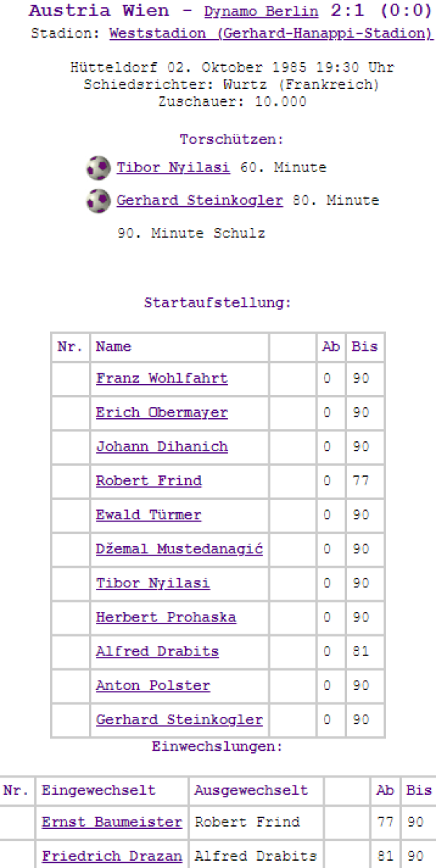Screen dimensions: 436x868
Task: Open Erich Obermayer's player page
Action: coord(161,412)
